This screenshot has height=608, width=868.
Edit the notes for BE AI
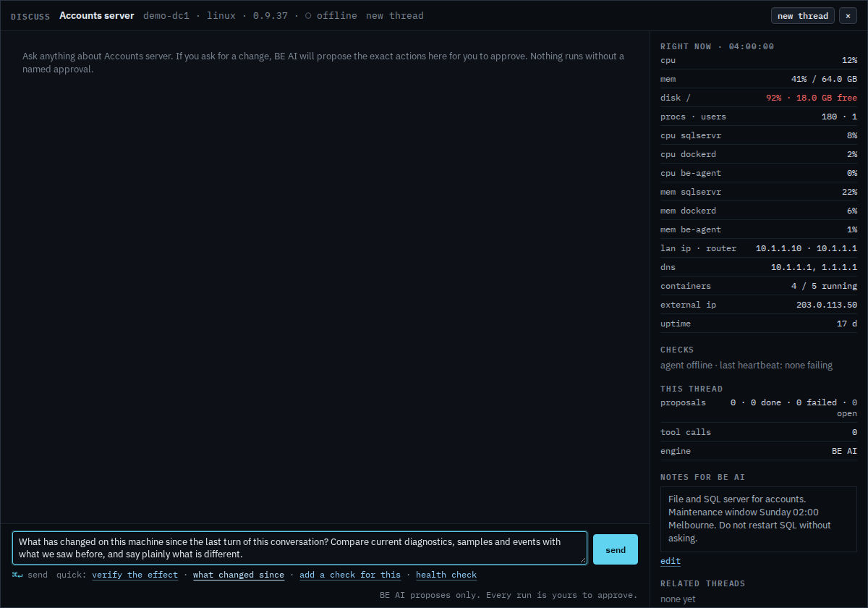[671, 561]
